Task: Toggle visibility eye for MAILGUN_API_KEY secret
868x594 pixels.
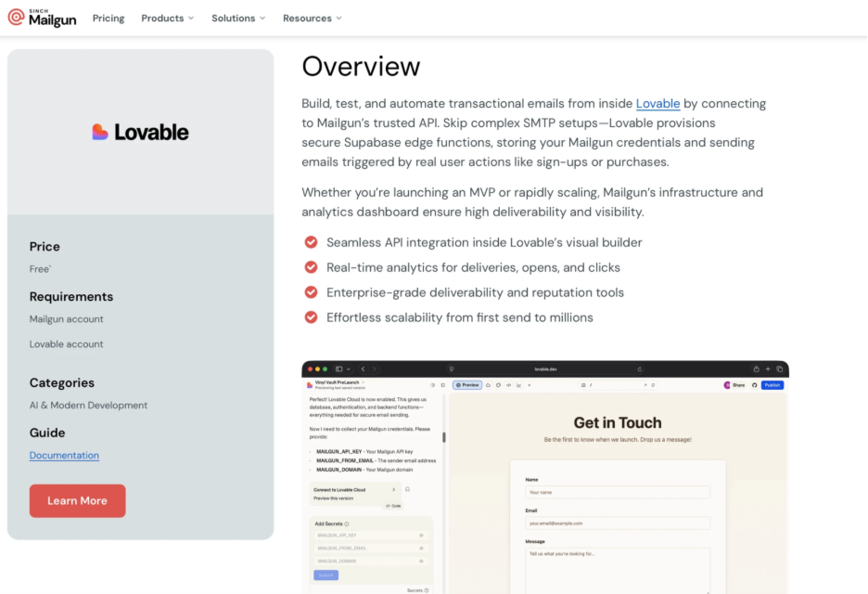Action: 421,536
